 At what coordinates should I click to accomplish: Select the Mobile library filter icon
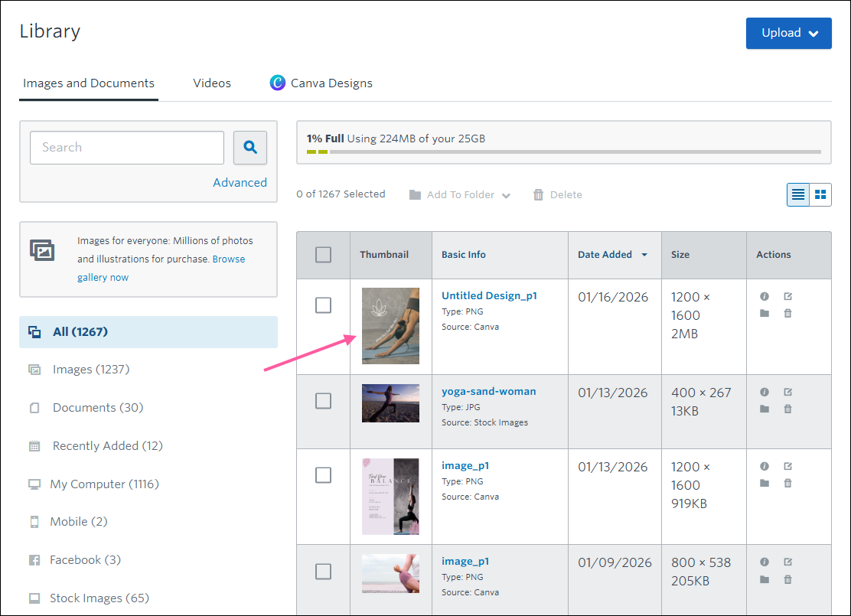click(x=34, y=521)
